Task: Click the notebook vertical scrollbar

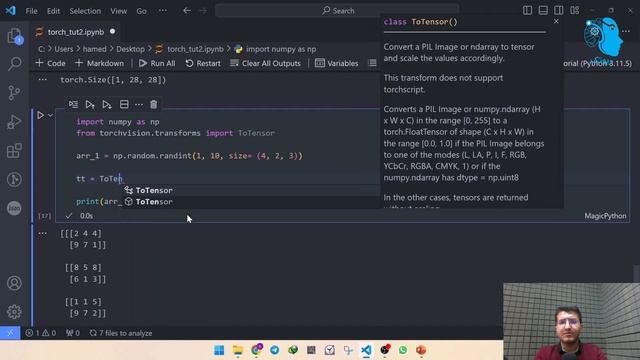Action: pos(637,273)
